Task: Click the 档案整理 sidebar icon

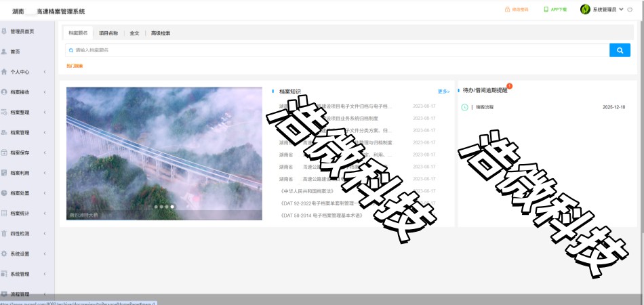Action: coord(4,112)
